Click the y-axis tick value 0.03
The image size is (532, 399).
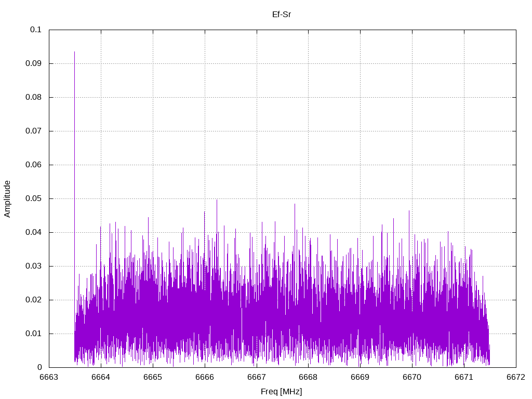pyautogui.click(x=33, y=266)
